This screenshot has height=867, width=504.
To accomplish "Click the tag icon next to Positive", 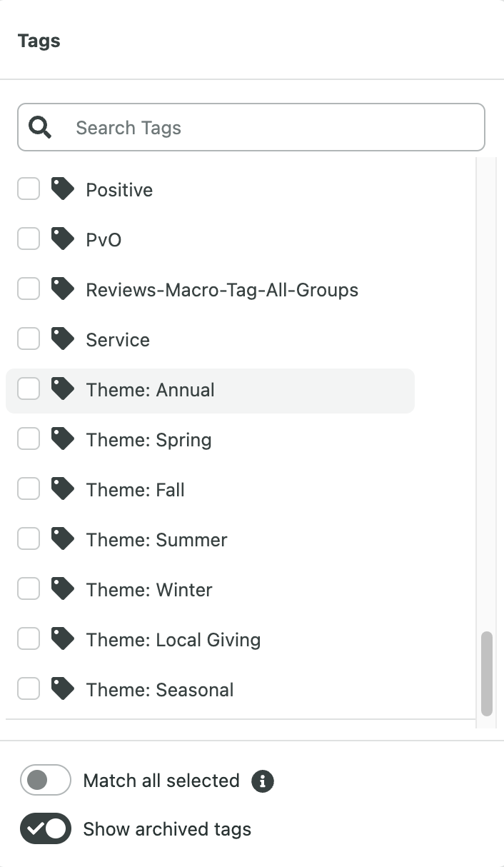I will pos(63,189).
